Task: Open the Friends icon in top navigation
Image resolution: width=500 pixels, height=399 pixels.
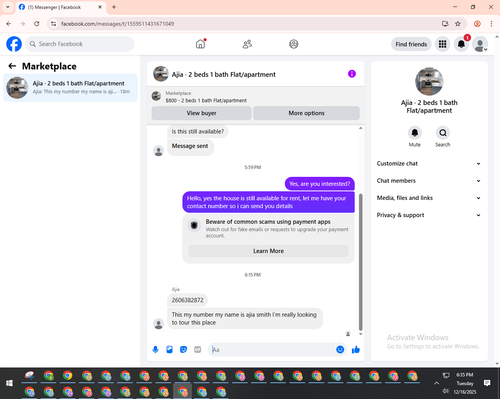Action: (247, 44)
